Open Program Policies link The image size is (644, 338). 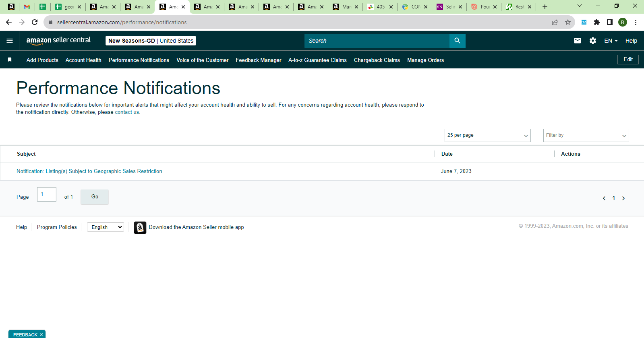(57, 227)
